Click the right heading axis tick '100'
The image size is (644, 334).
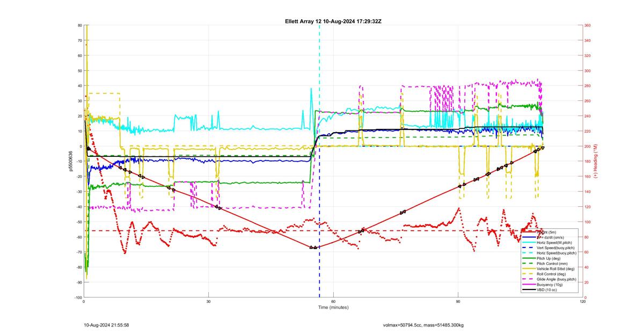tap(588, 222)
